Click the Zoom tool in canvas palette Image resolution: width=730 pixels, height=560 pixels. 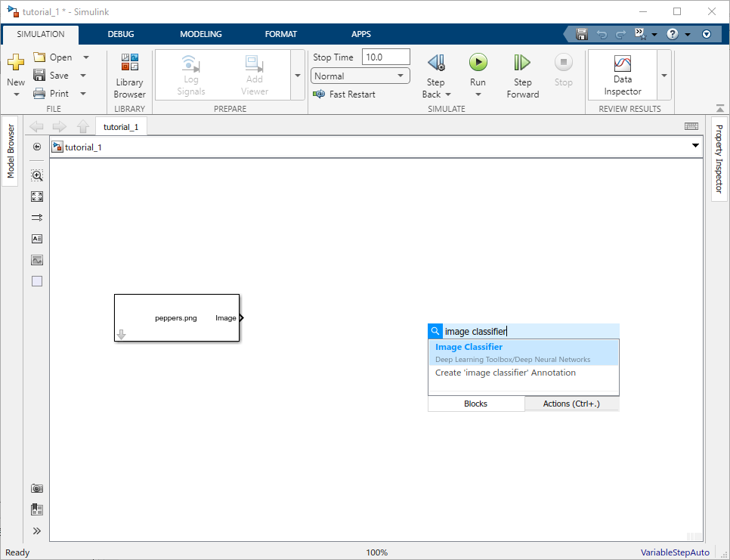(x=37, y=175)
